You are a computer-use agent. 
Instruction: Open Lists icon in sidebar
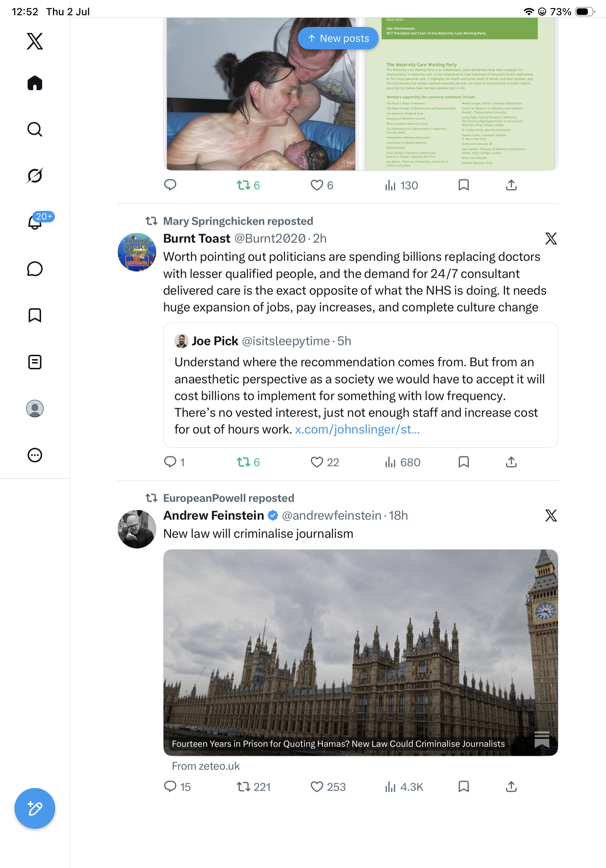(x=35, y=362)
